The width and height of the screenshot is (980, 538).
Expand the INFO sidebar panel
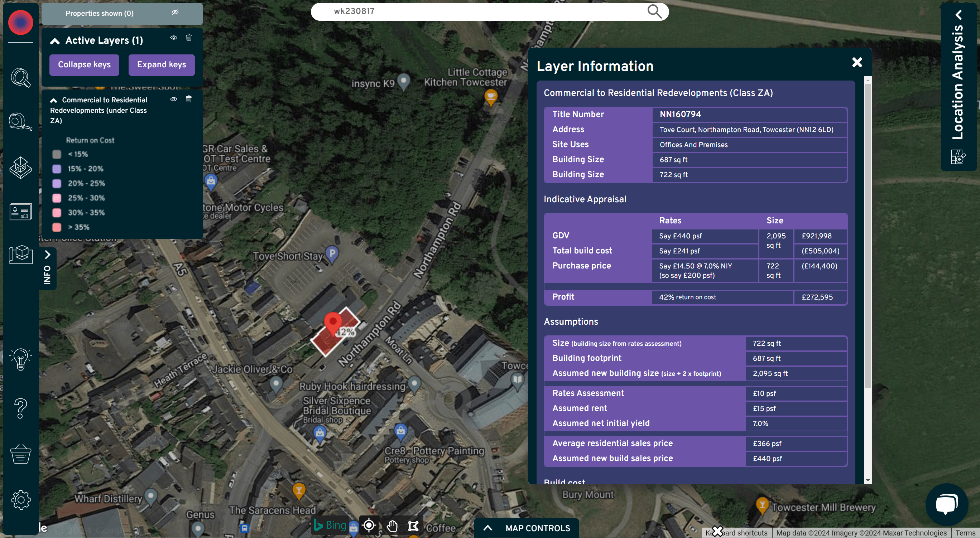tap(46, 255)
